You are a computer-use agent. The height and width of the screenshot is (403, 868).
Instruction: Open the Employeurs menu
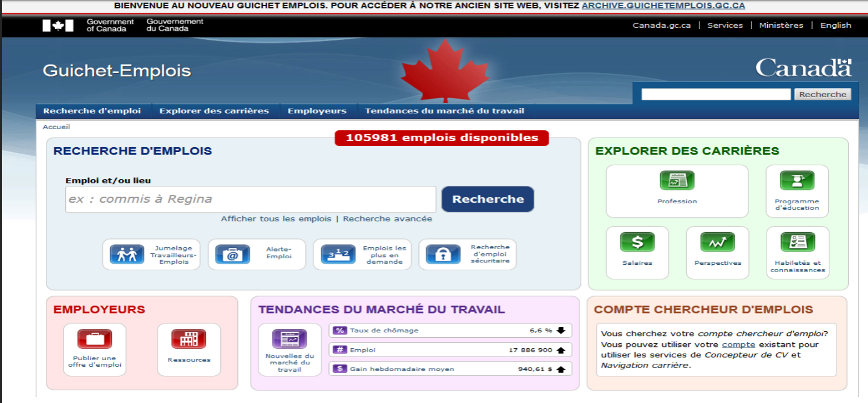(x=317, y=111)
